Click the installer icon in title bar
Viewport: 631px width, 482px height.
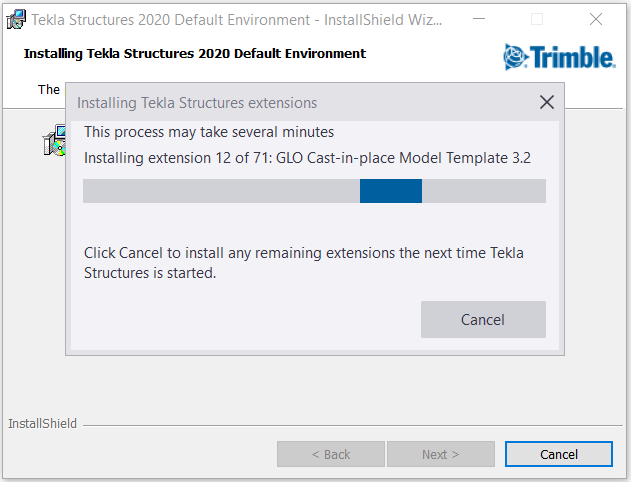pos(16,20)
